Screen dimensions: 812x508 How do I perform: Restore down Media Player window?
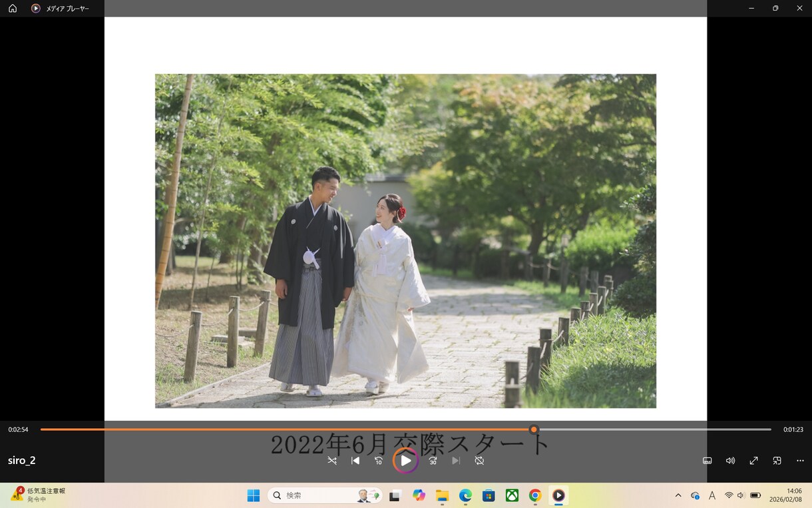775,8
